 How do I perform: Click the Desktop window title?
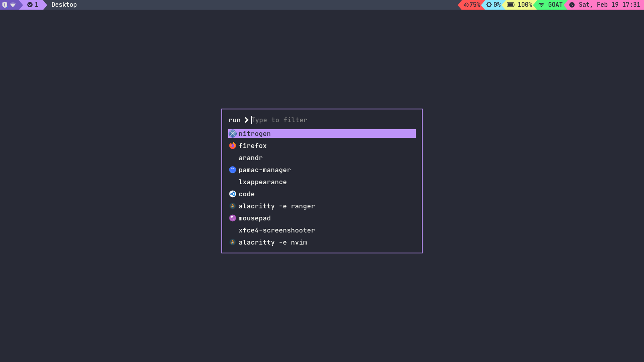tap(64, 5)
